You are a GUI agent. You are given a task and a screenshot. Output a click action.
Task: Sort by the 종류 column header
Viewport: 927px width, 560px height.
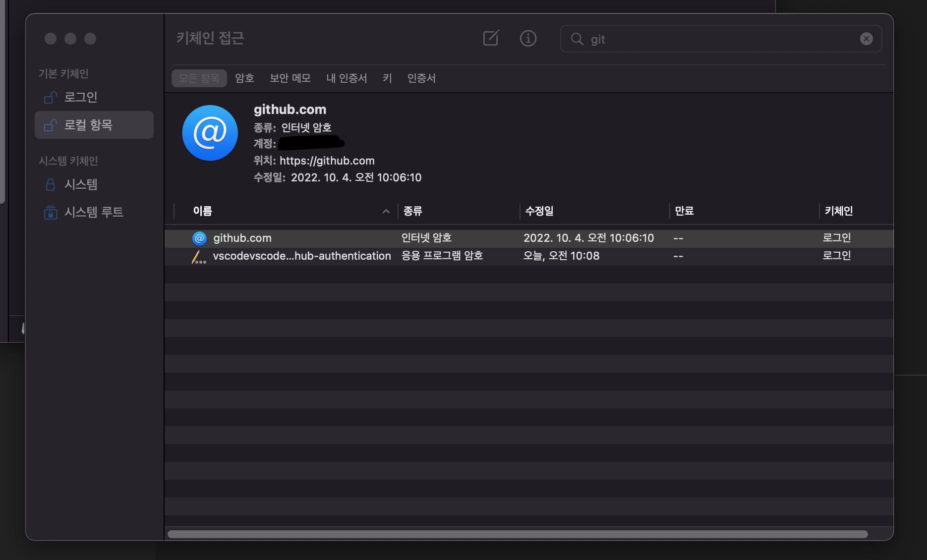tap(459, 211)
